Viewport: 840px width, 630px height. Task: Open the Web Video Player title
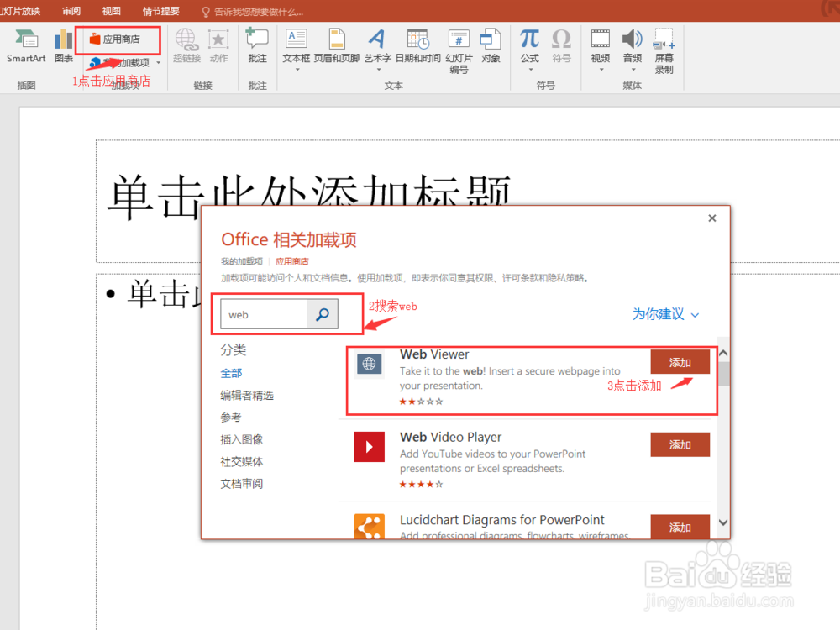450,437
